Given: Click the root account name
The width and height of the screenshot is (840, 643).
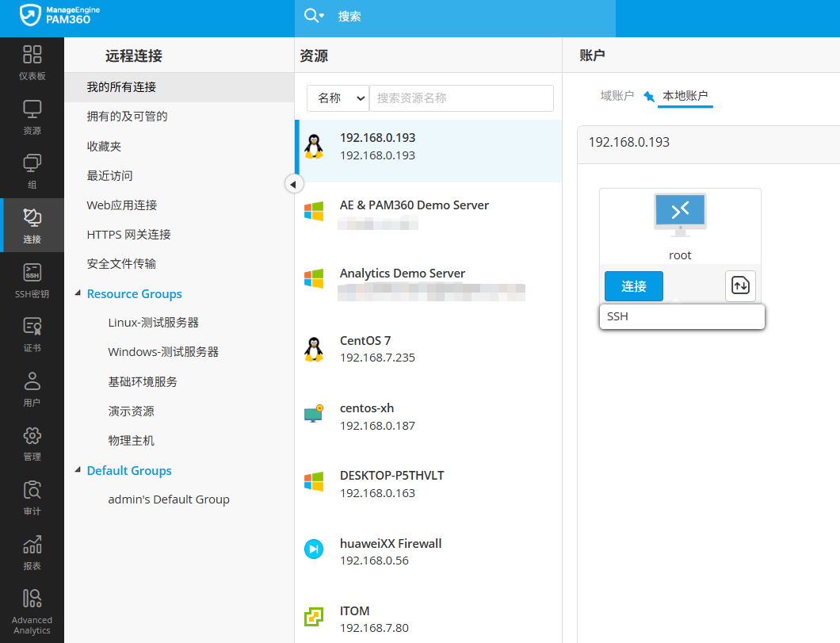Looking at the screenshot, I should coord(680,255).
